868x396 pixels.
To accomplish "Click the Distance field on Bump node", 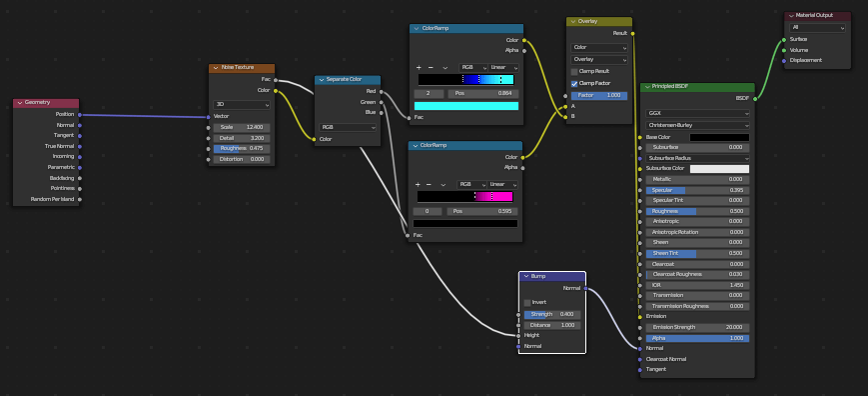I will pos(552,325).
